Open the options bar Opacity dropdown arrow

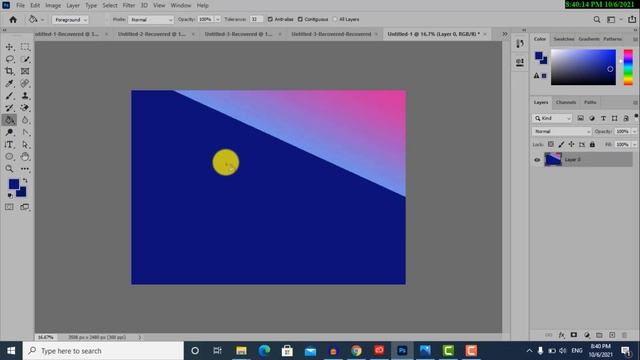pos(217,19)
